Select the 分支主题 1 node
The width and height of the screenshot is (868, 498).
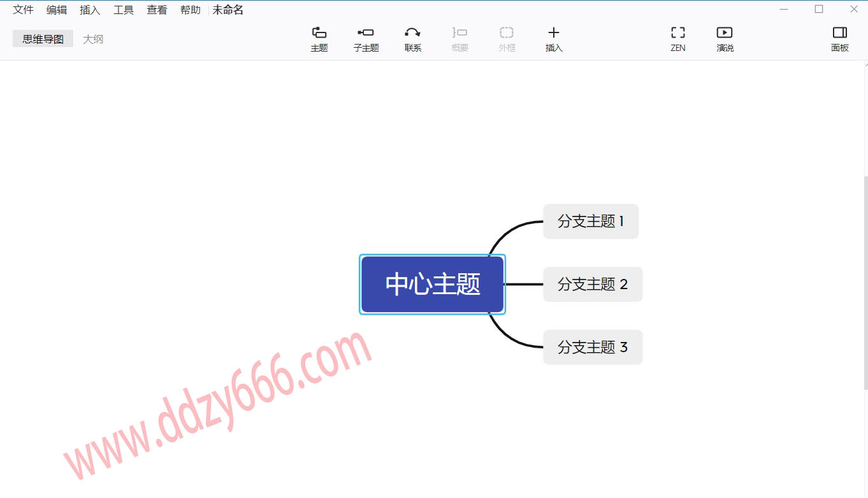point(591,222)
